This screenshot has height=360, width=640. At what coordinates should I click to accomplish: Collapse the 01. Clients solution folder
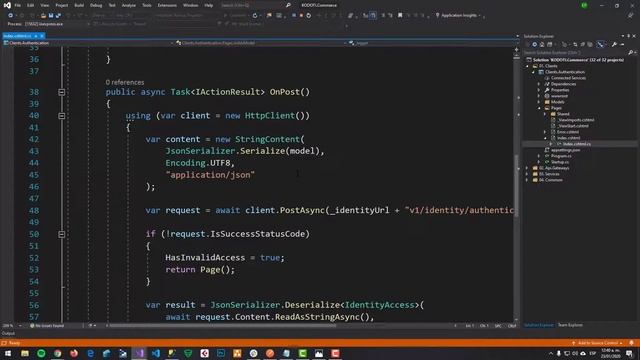tap(527, 66)
